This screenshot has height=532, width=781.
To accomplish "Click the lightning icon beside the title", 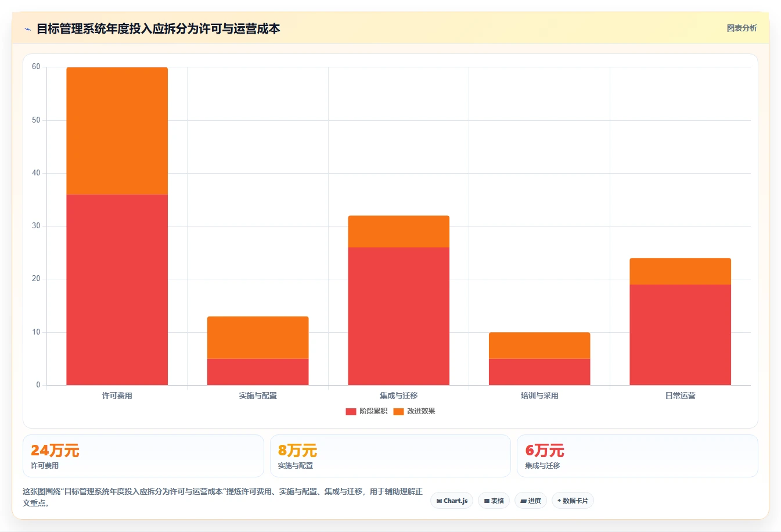I will pyautogui.click(x=27, y=29).
